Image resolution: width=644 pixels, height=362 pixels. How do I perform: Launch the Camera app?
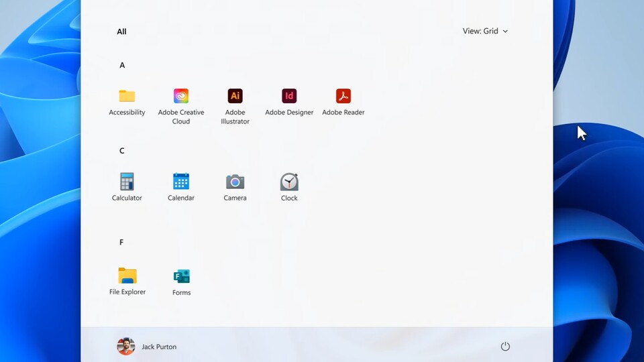point(235,182)
